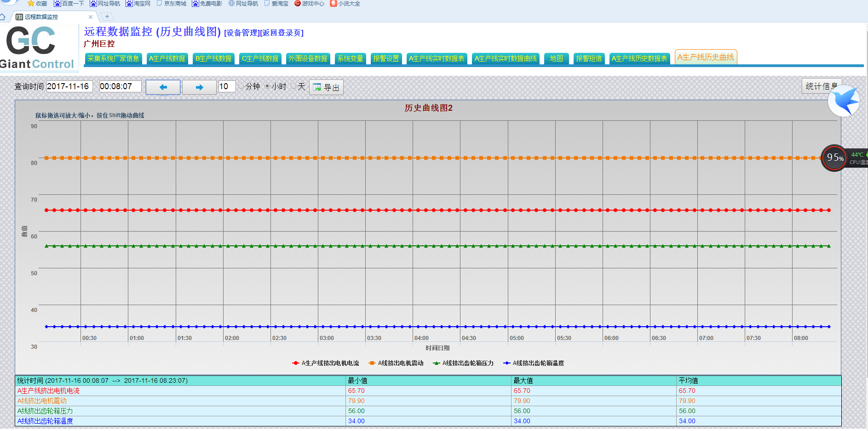Open the 游戏中心 bookmark
Image resolution: width=868 pixels, height=431 pixels.
click(x=309, y=4)
